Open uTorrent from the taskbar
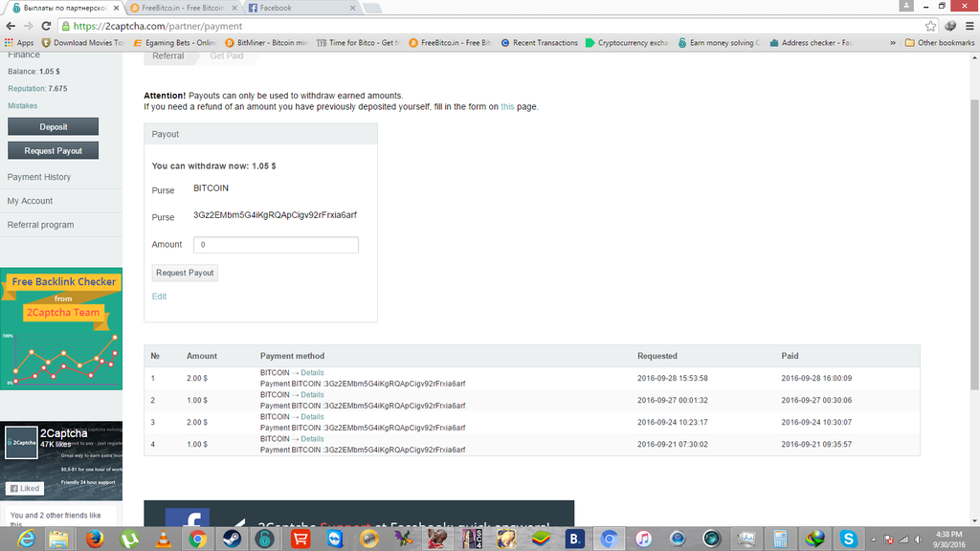 tap(128, 539)
